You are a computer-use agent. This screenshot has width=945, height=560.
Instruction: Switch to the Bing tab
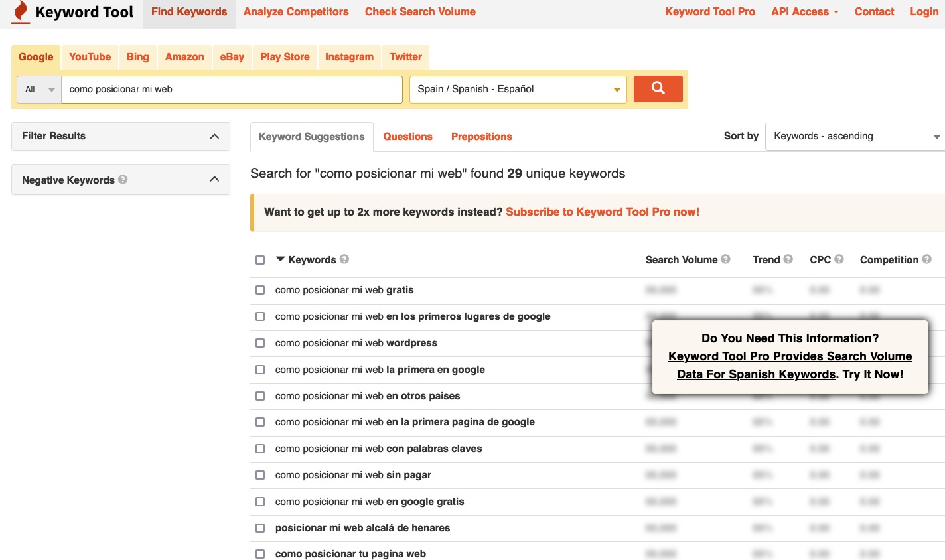138,57
